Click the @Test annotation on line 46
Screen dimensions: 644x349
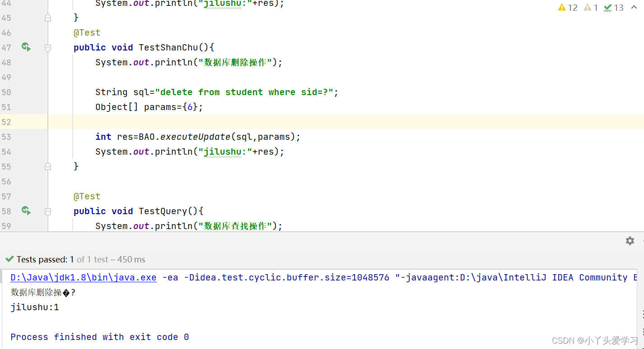click(x=87, y=32)
